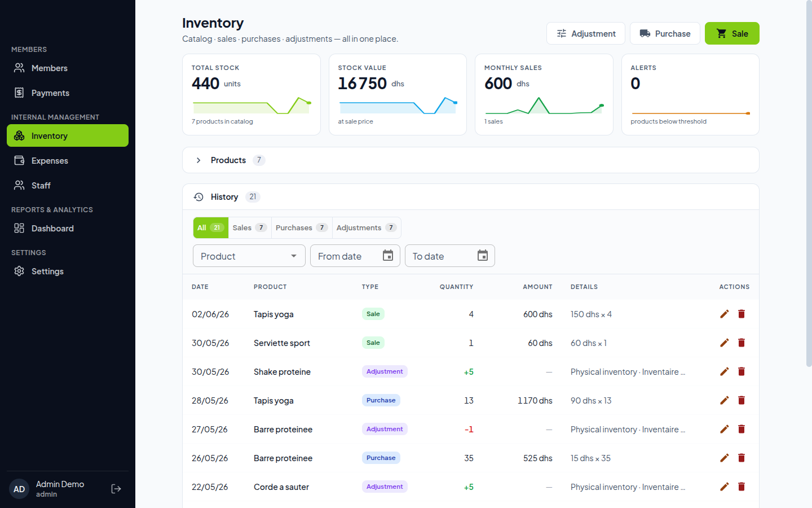Delete the 02/06/26 Tapis yoga sale entry
The height and width of the screenshot is (508, 812).
click(742, 314)
